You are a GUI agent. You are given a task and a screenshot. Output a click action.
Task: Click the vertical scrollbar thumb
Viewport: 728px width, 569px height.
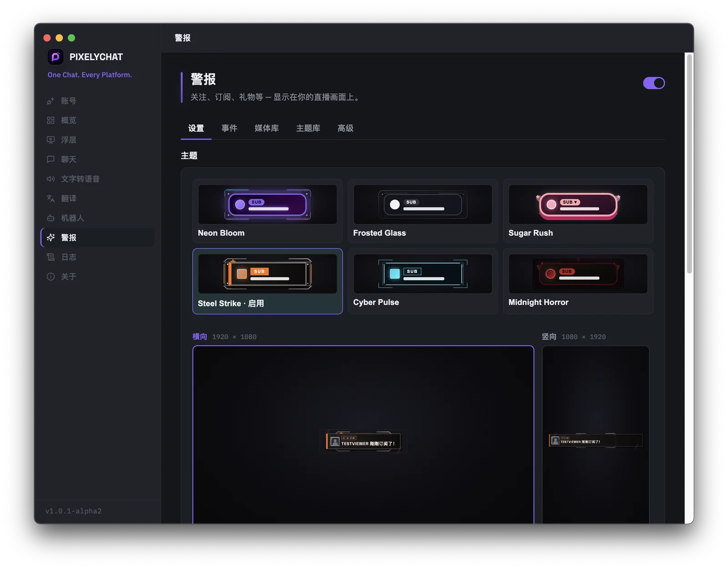point(690,164)
